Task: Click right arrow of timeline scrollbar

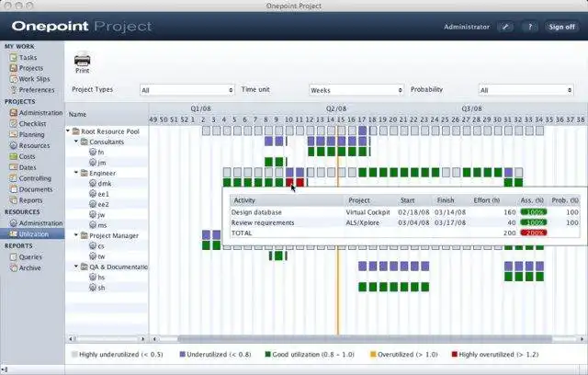Action: 582,339
